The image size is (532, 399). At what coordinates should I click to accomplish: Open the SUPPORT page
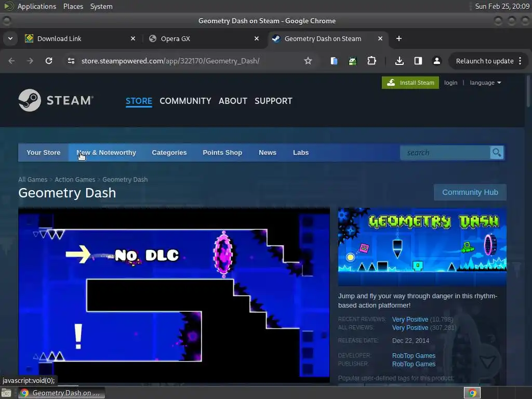pyautogui.click(x=273, y=101)
